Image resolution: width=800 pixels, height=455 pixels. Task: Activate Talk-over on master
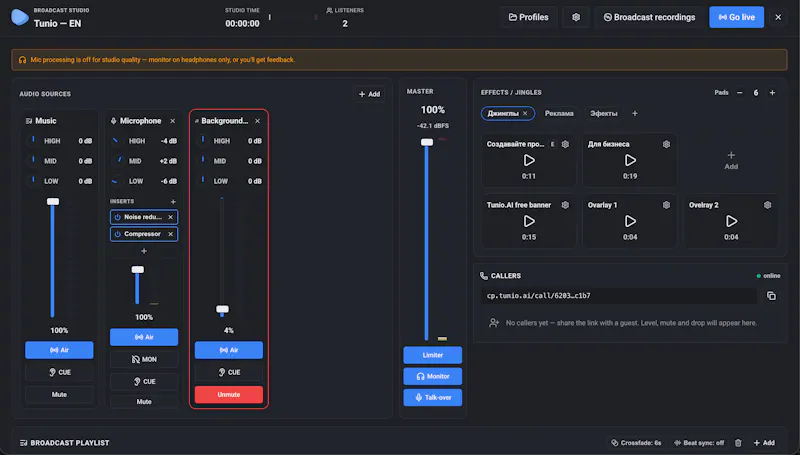(433, 397)
